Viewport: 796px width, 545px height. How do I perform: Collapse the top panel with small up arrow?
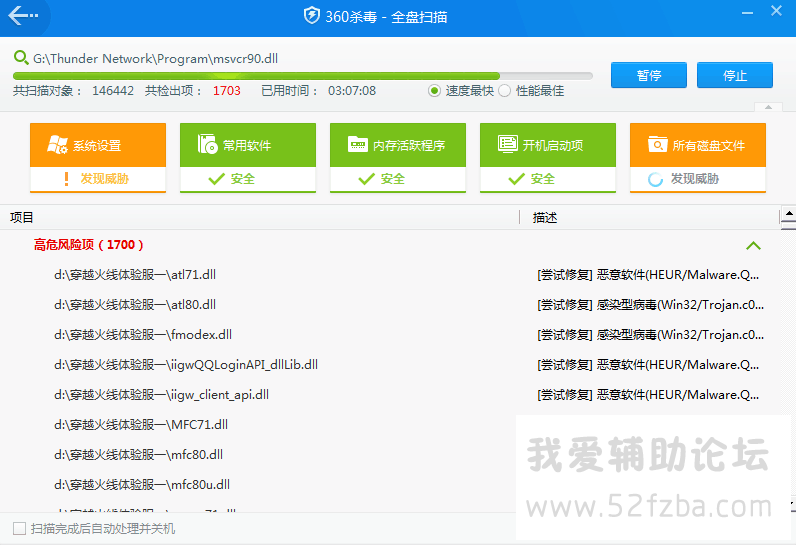pos(769,107)
